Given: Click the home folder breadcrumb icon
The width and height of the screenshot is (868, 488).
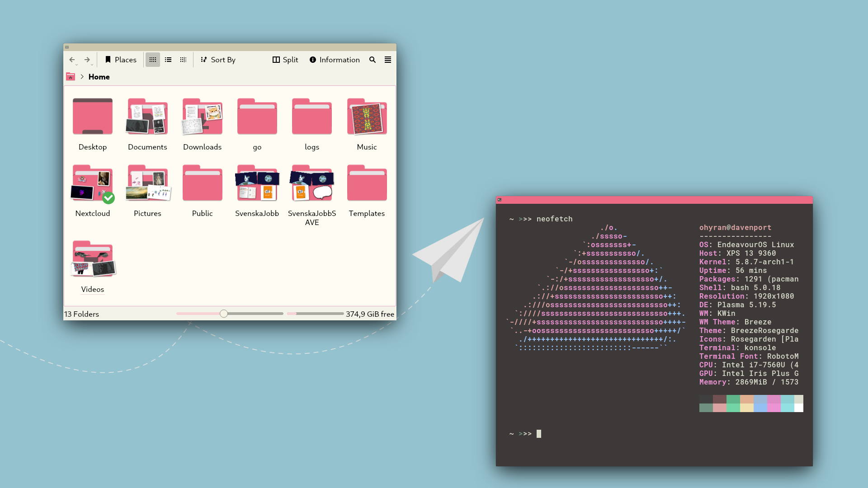Looking at the screenshot, I should [71, 77].
